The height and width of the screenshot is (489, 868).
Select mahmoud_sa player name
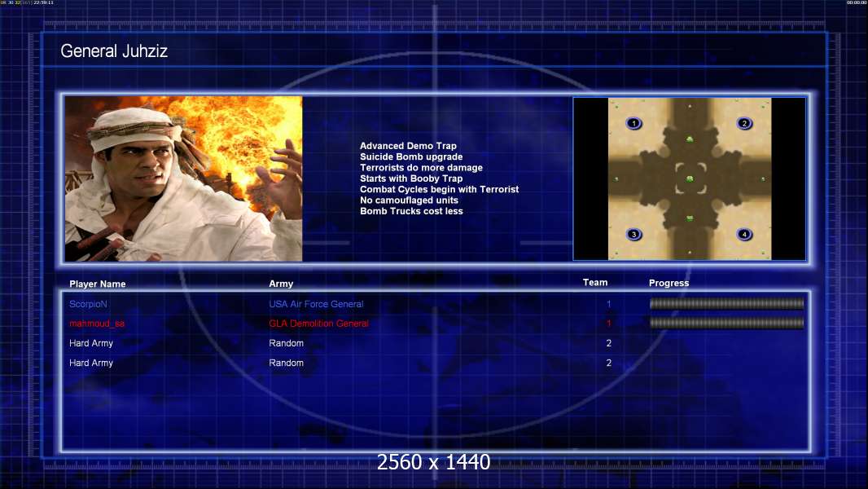(x=97, y=324)
